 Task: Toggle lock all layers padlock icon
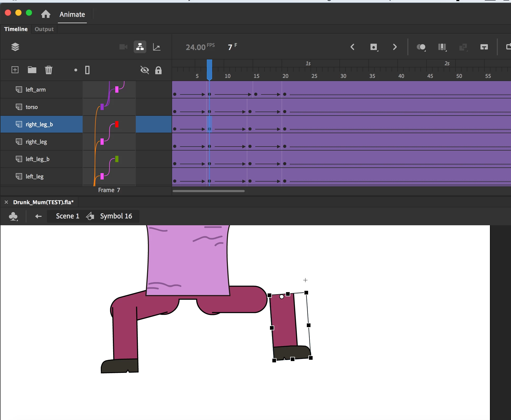(x=158, y=70)
